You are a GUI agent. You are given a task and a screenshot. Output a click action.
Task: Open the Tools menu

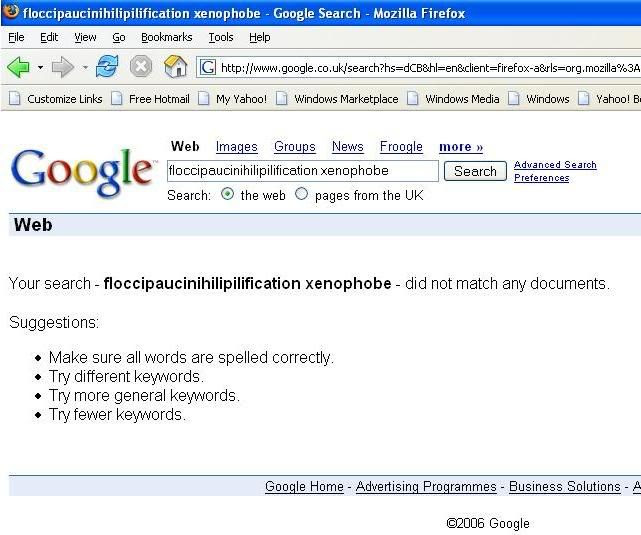pos(221,37)
